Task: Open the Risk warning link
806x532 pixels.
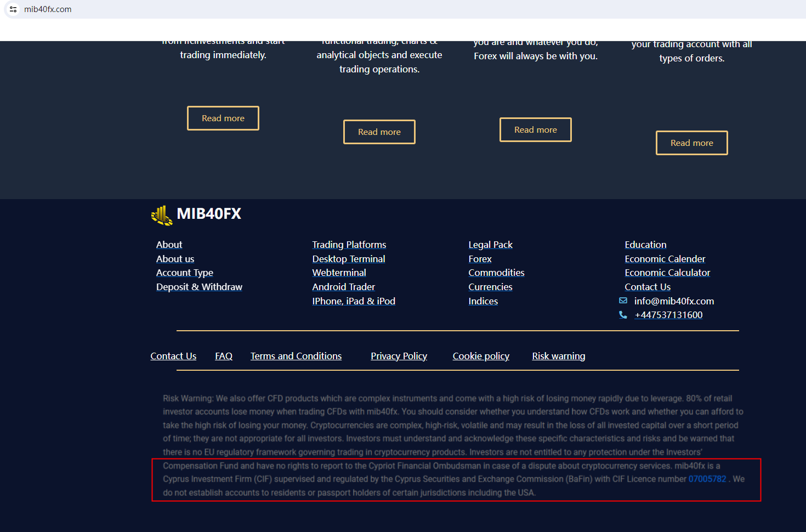Action: pyautogui.click(x=558, y=356)
